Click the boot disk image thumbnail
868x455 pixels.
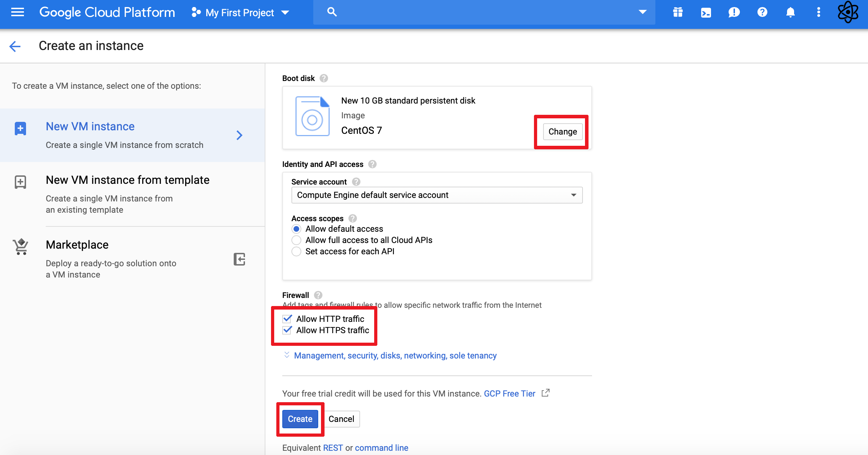coord(313,116)
